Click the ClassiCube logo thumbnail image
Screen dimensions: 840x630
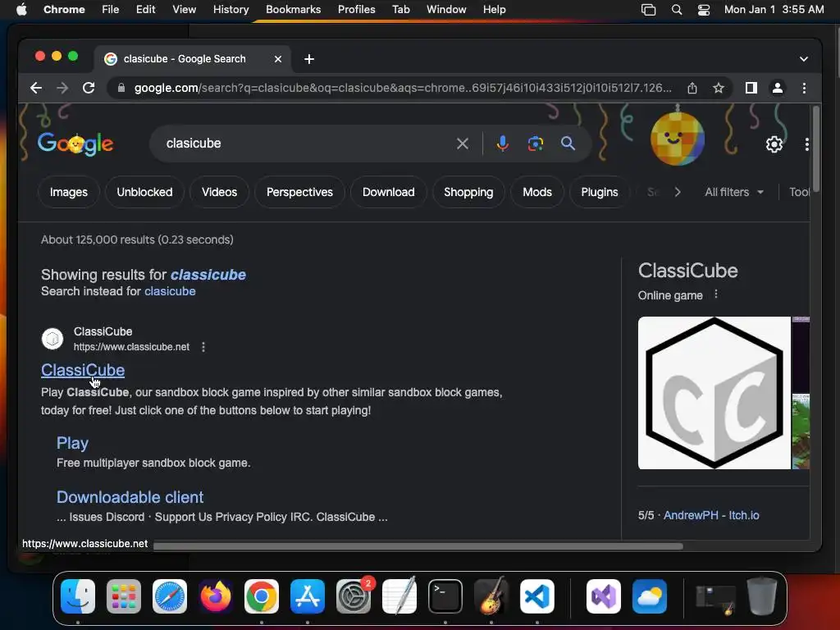tap(714, 393)
